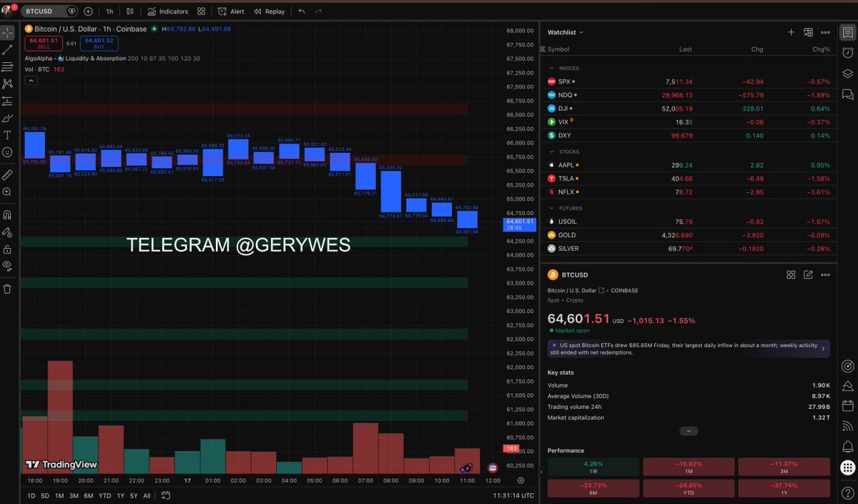Select the Zoom In tool
The height and width of the screenshot is (504, 858).
[7, 192]
